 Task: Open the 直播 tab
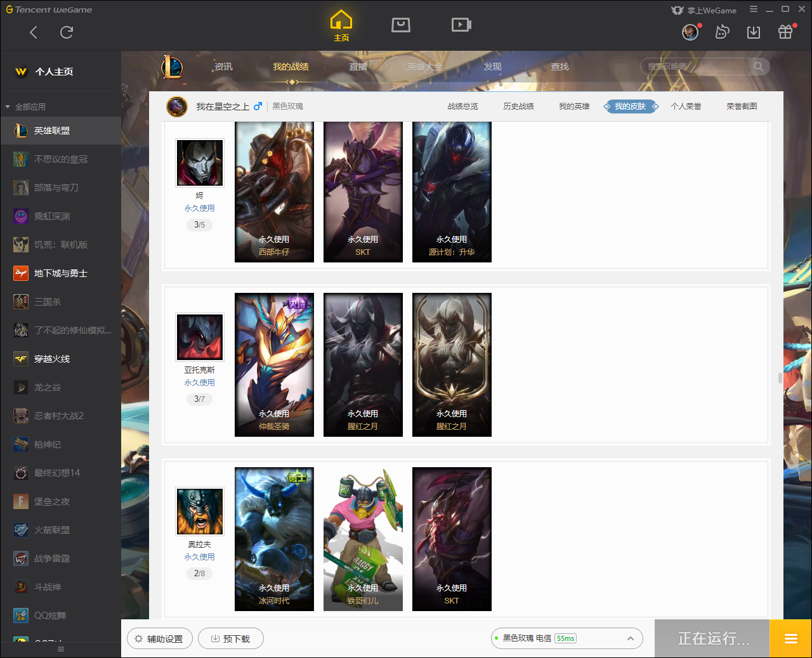(358, 67)
